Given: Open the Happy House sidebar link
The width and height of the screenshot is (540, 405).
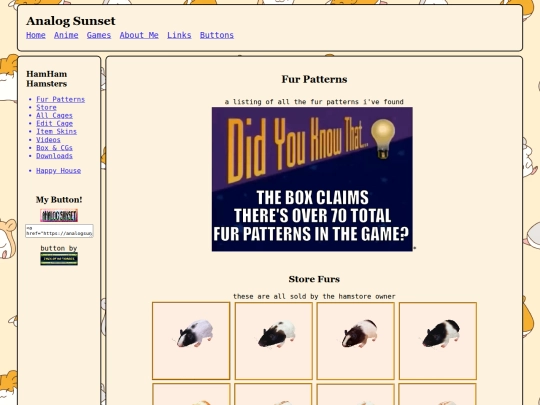Looking at the screenshot, I should pos(59,170).
